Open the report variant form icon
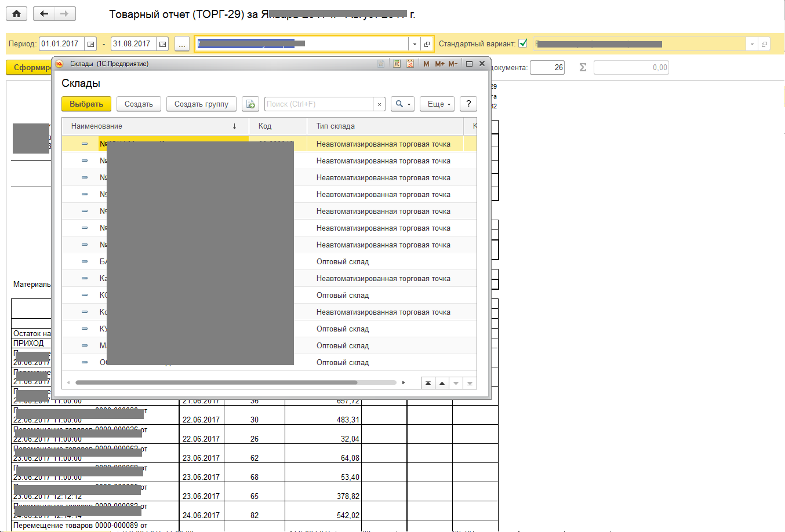The height and width of the screenshot is (532, 785). [764, 44]
